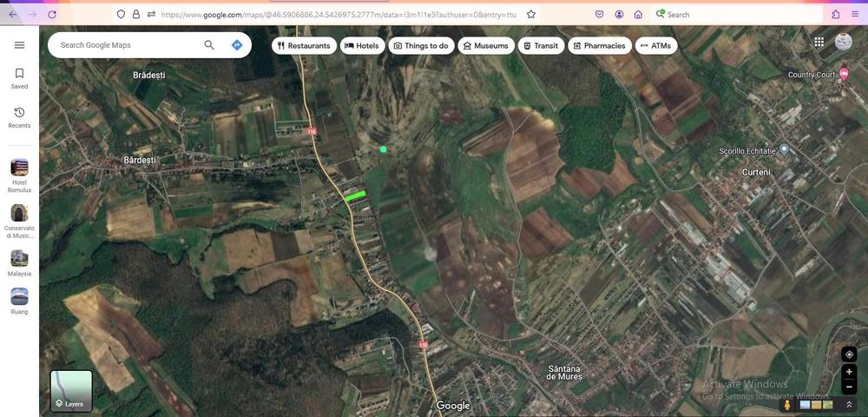Click the first imagery thumbnail in bottom strip
Viewport: 868px width, 417px height.
[805, 405]
